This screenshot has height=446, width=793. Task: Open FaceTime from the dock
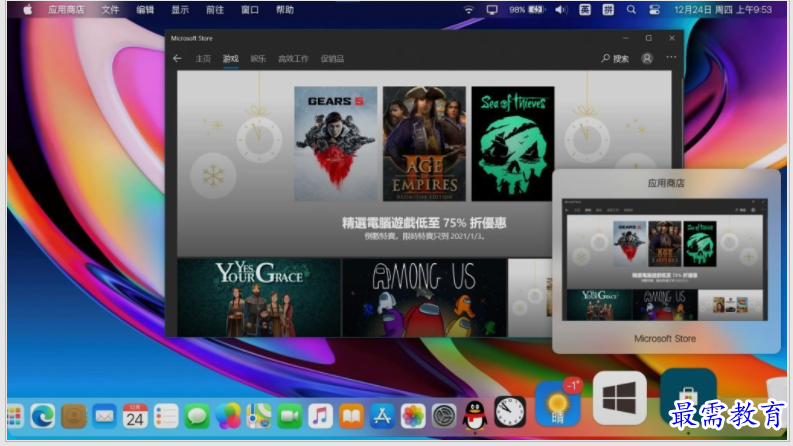pyautogui.click(x=289, y=416)
